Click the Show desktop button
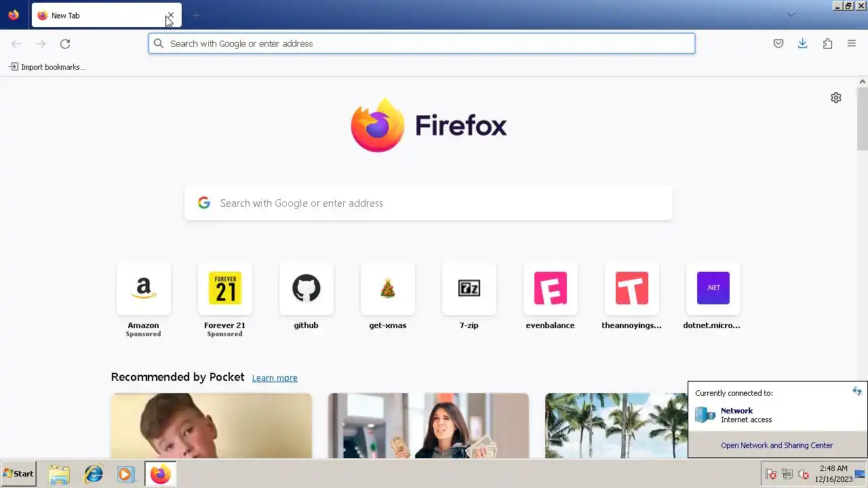 pos(861,474)
